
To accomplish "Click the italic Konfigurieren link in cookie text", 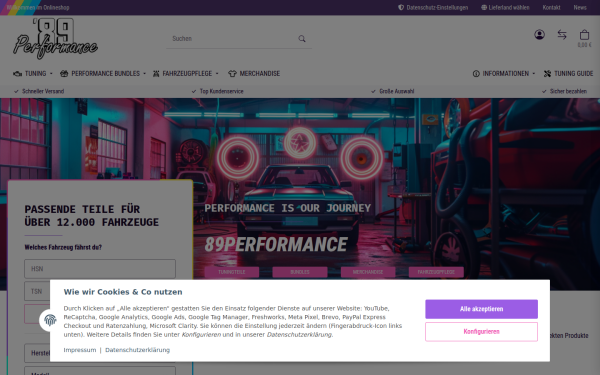I will 201,335.
